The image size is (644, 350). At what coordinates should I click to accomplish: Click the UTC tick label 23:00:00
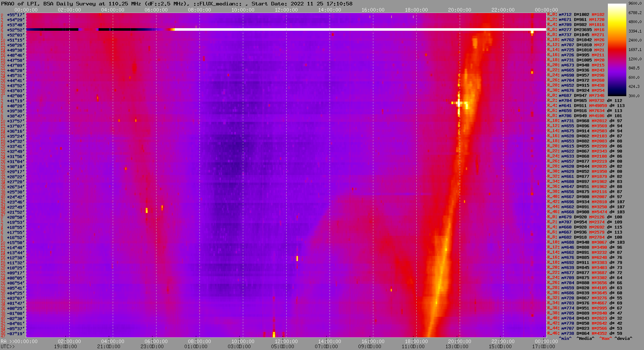[152, 346]
